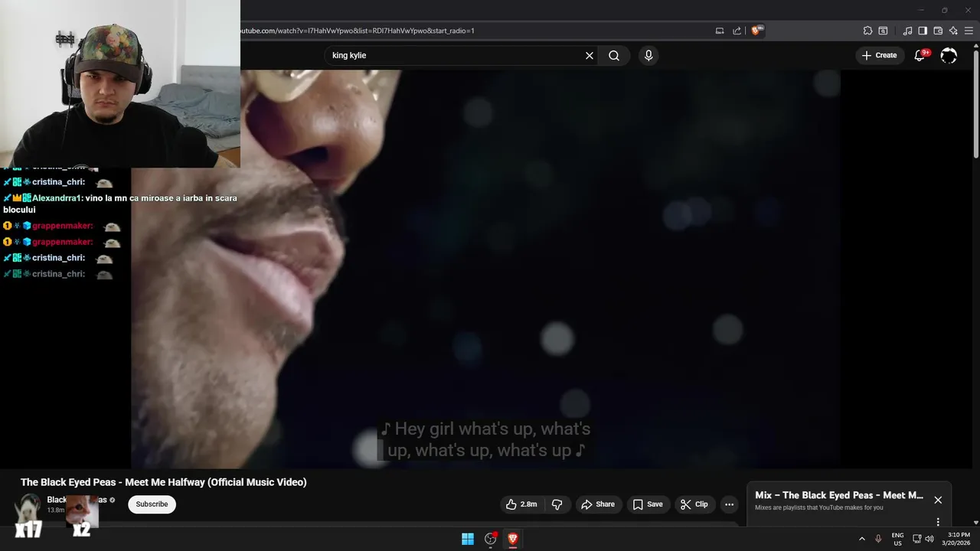Open the Mix panel three-dot options
This screenshot has height=551, width=980.
click(x=938, y=522)
